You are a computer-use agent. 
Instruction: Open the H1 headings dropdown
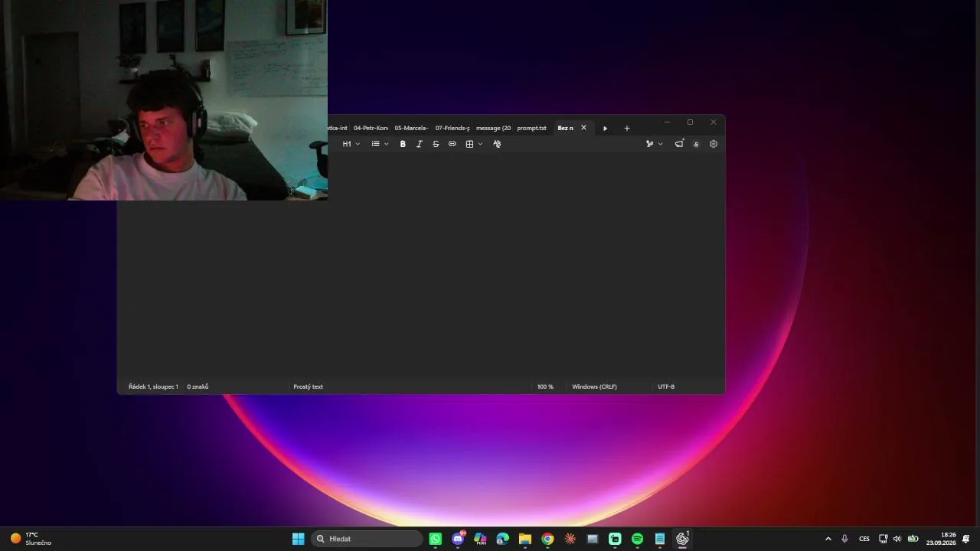351,144
